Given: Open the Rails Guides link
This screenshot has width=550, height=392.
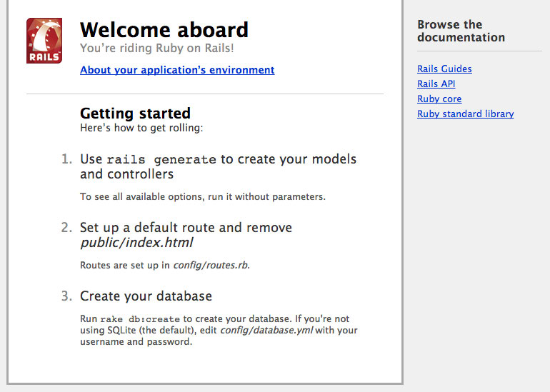Looking at the screenshot, I should tap(444, 69).
